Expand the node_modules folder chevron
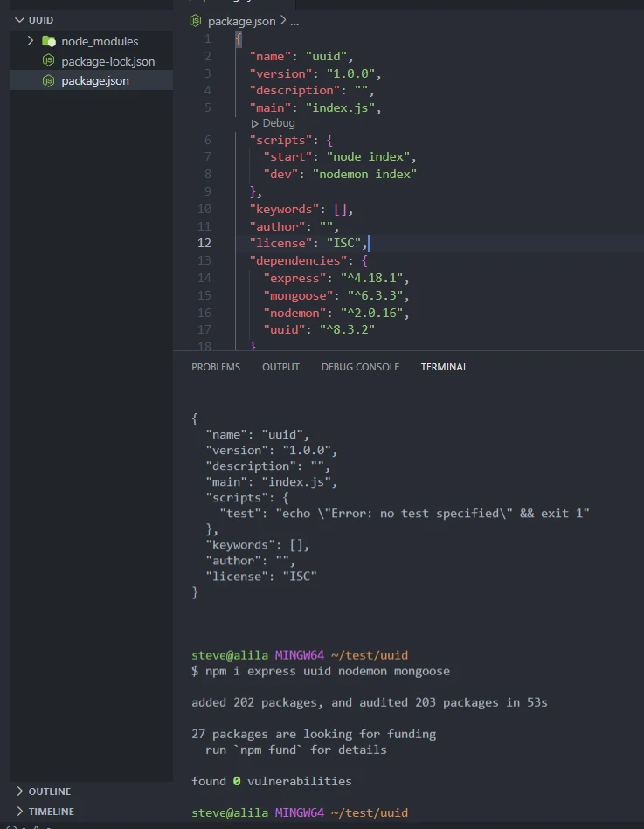 31,41
